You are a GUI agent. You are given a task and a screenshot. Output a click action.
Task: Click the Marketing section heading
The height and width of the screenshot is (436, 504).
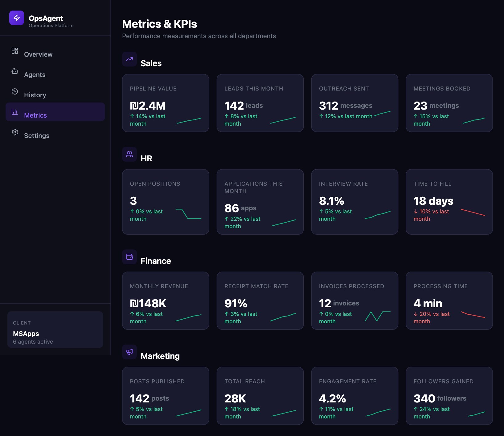point(160,356)
